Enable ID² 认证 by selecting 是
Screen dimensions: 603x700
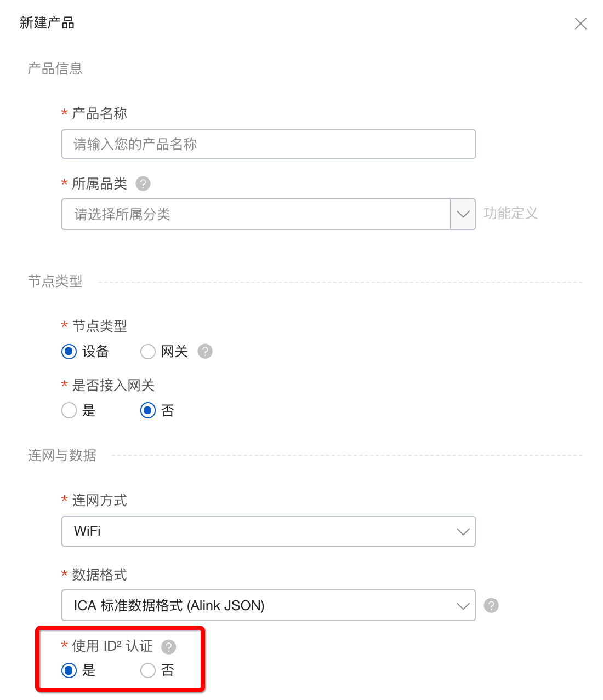[x=69, y=670]
